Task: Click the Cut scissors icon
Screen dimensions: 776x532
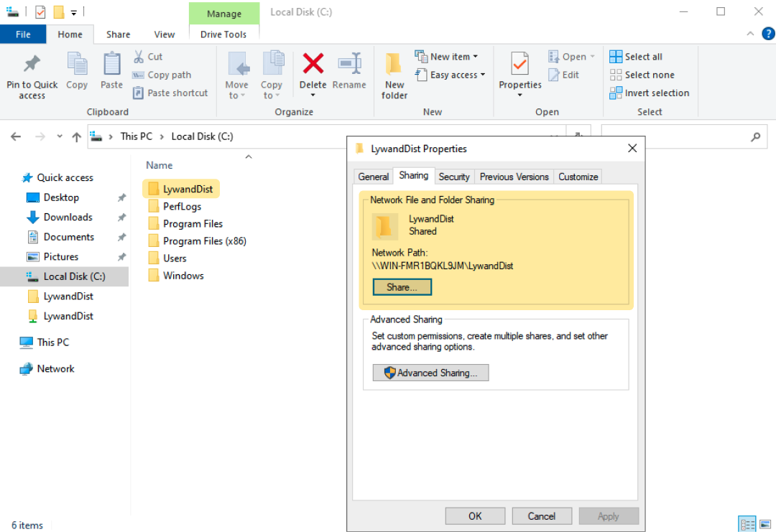Action: [139, 57]
